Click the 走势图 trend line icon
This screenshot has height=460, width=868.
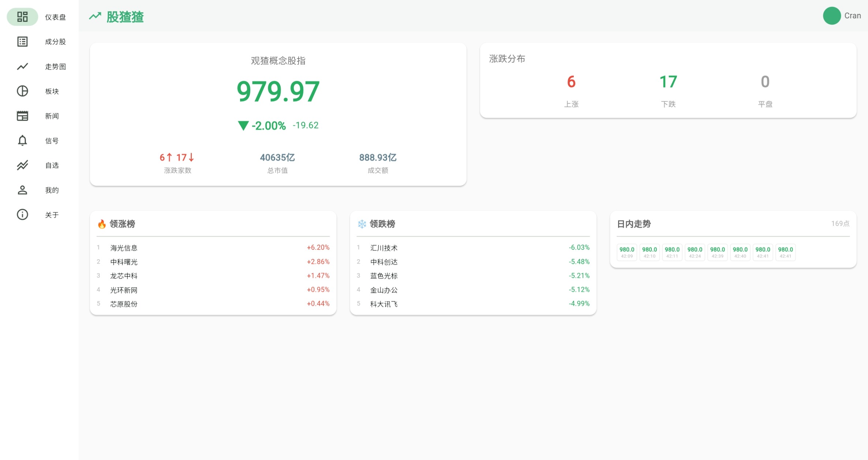(x=22, y=67)
